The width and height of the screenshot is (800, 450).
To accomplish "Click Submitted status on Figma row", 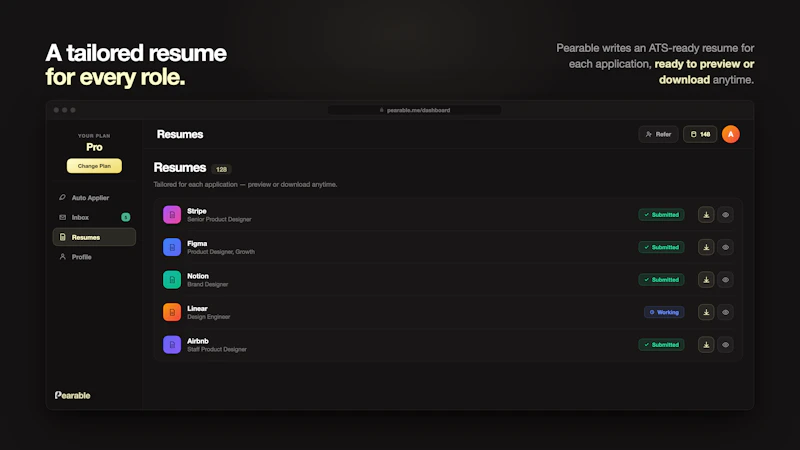I will 661,247.
